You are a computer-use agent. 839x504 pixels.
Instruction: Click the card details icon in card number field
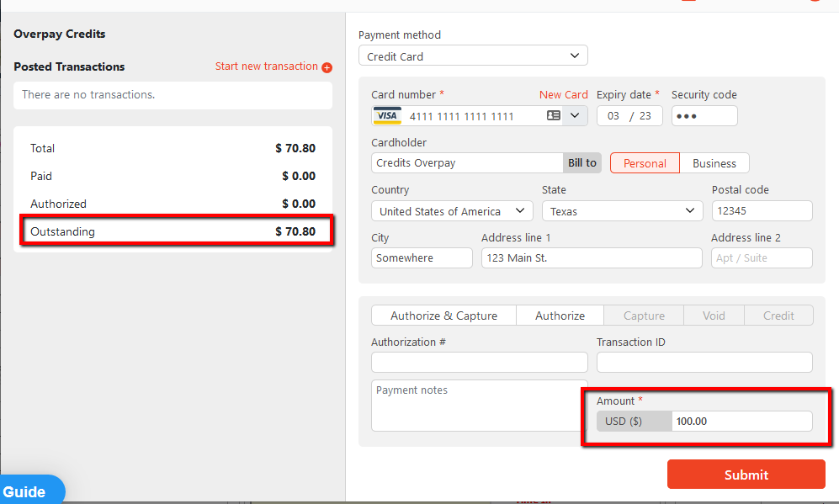(553, 116)
